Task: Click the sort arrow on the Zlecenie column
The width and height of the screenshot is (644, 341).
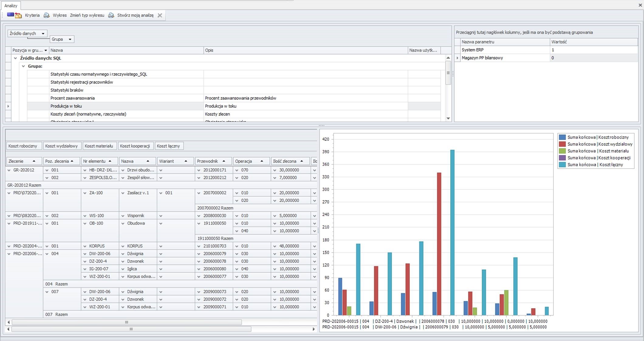Action: [34, 161]
